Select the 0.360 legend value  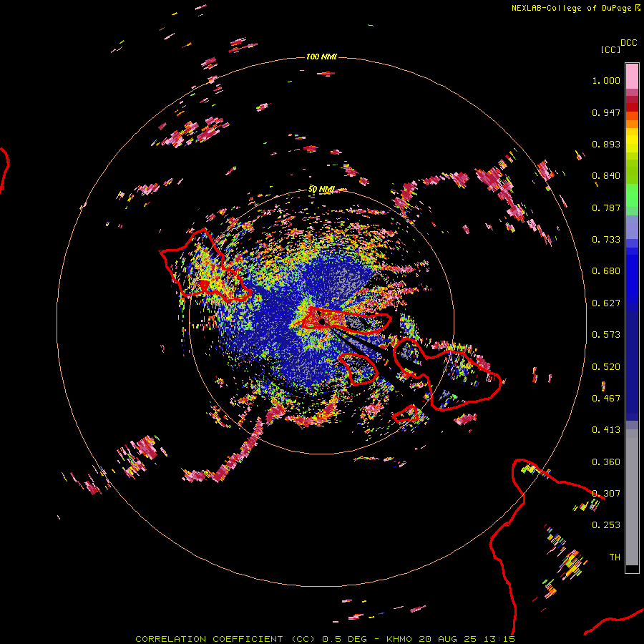click(606, 462)
